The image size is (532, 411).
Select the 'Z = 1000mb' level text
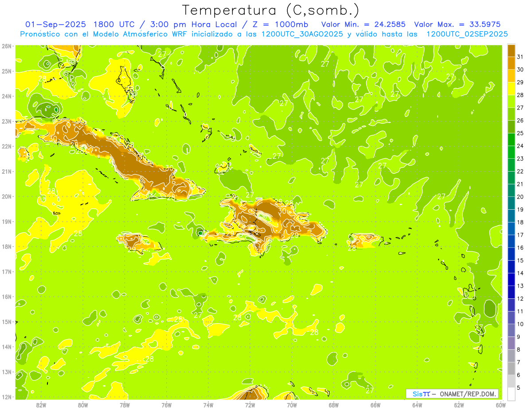click(x=280, y=24)
